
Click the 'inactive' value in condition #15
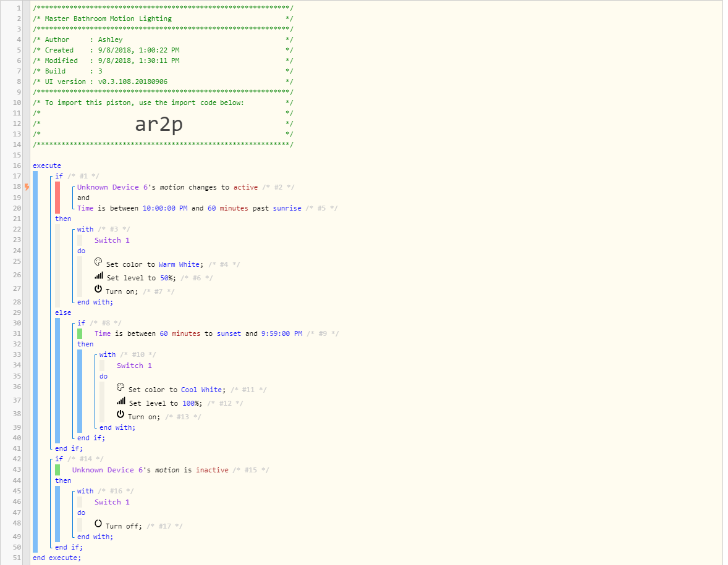tap(212, 470)
